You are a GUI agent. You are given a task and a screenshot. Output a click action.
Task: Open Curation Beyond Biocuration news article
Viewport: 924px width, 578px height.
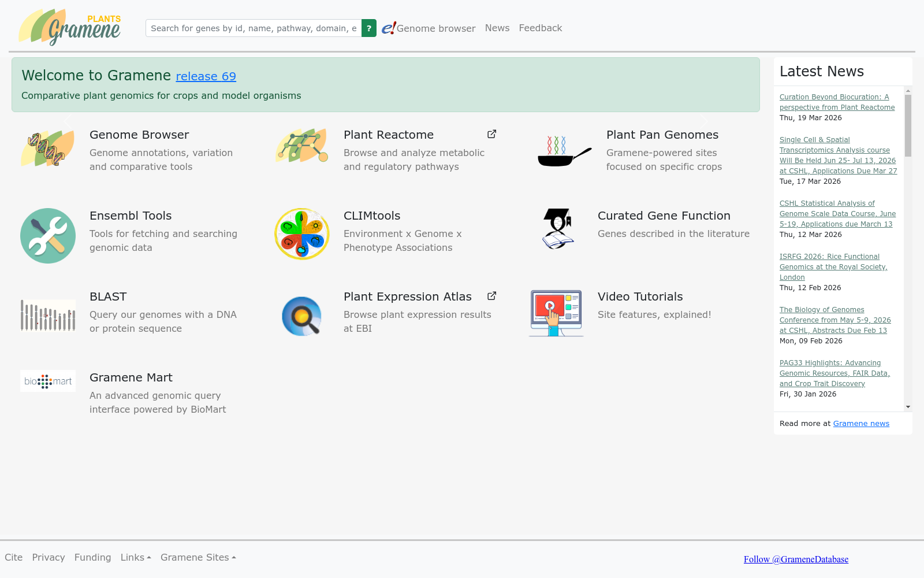pyautogui.click(x=837, y=102)
